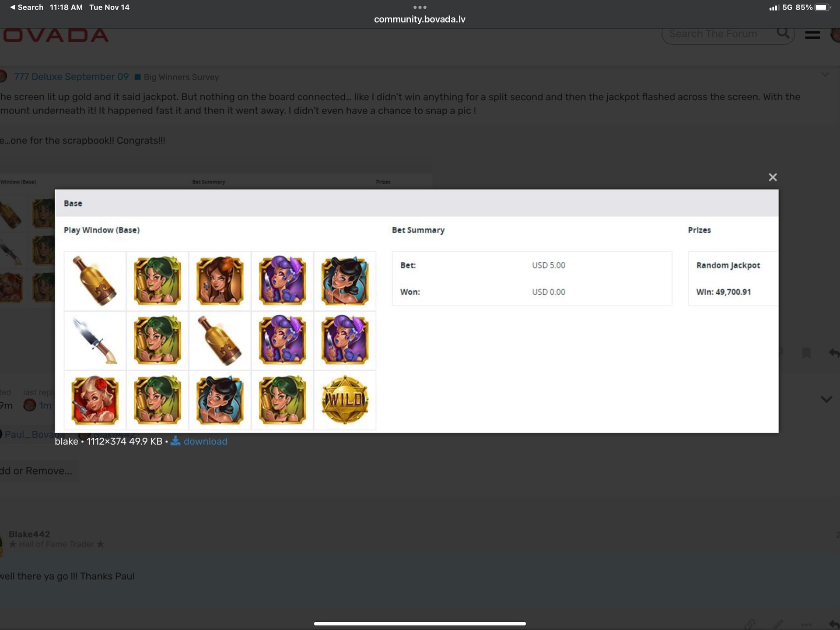
Task: Open the download link for blake image
Action: (x=205, y=441)
